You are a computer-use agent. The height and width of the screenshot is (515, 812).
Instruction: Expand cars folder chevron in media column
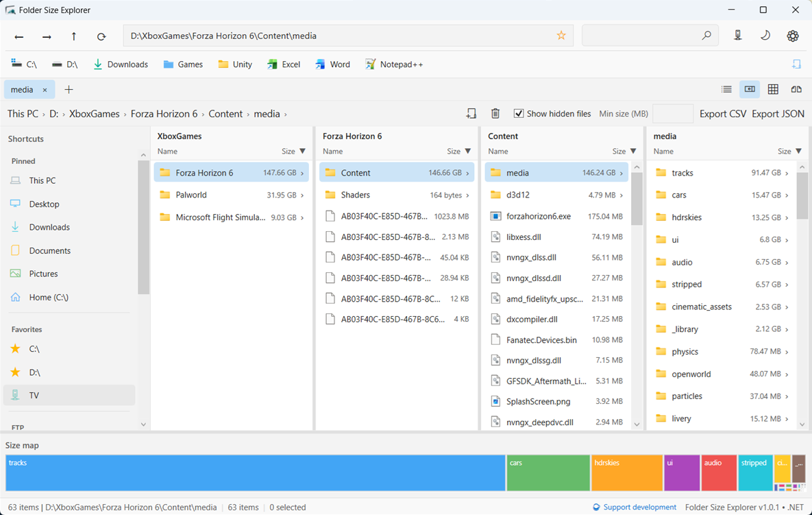pos(787,195)
